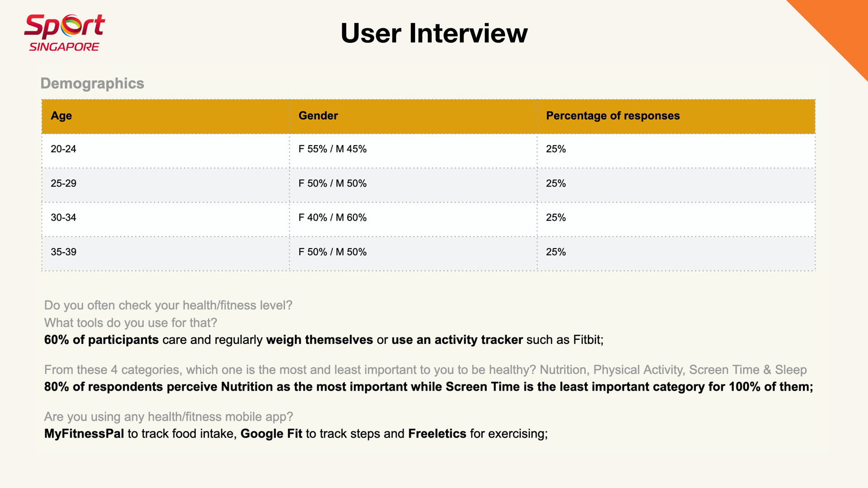The width and height of the screenshot is (868, 488).
Task: Select the F 40% / M 60% cell
Action: (332, 217)
